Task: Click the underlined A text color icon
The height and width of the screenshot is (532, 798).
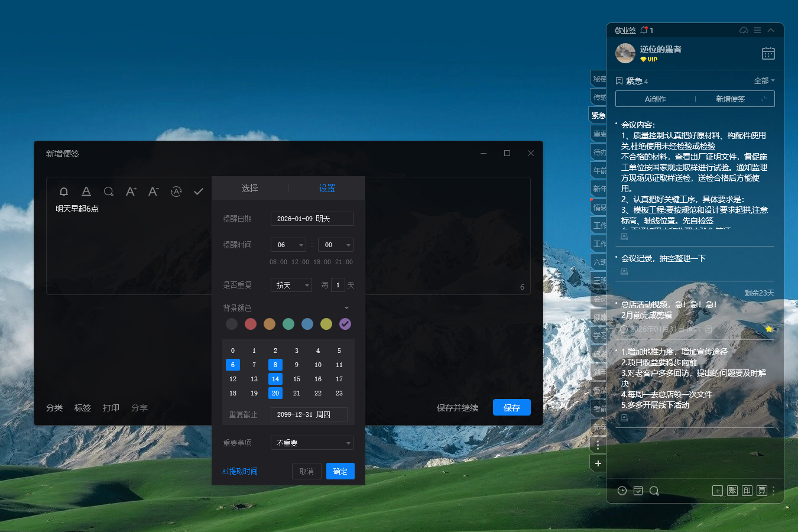Action: coord(86,192)
